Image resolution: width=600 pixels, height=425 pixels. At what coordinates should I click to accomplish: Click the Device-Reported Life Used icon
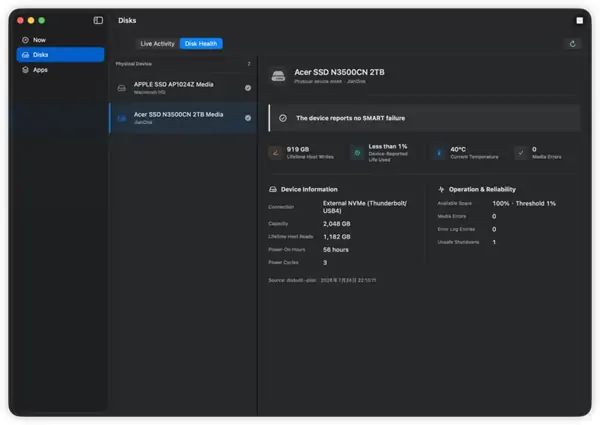[x=357, y=153]
